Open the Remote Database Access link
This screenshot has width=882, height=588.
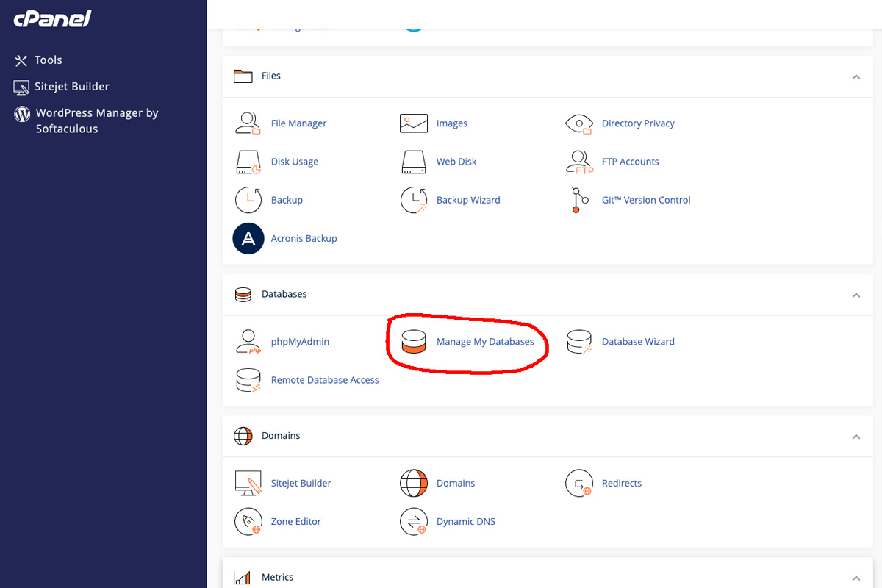point(325,380)
